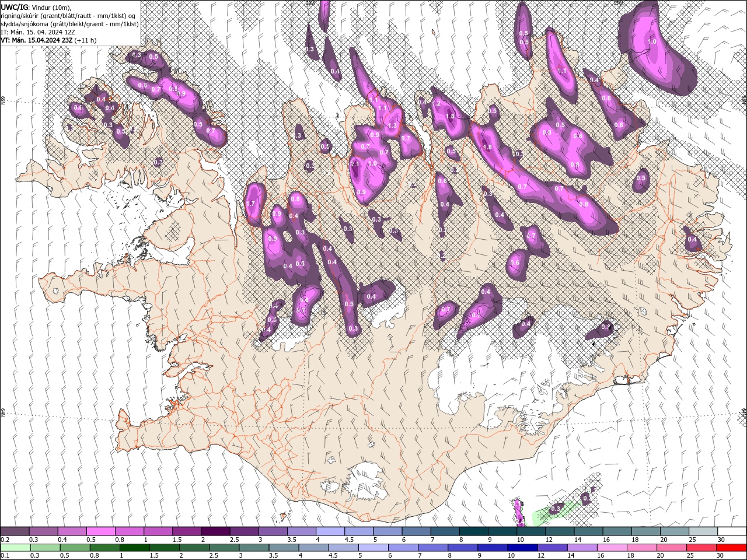Click the 1.7 snowfall value on the map
Image resolution: width=747 pixels, height=560 pixels.
click(x=251, y=204)
